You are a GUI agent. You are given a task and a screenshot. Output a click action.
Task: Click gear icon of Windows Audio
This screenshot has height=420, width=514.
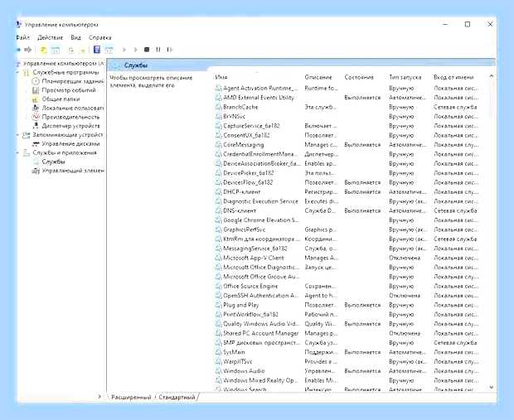pyautogui.click(x=218, y=371)
